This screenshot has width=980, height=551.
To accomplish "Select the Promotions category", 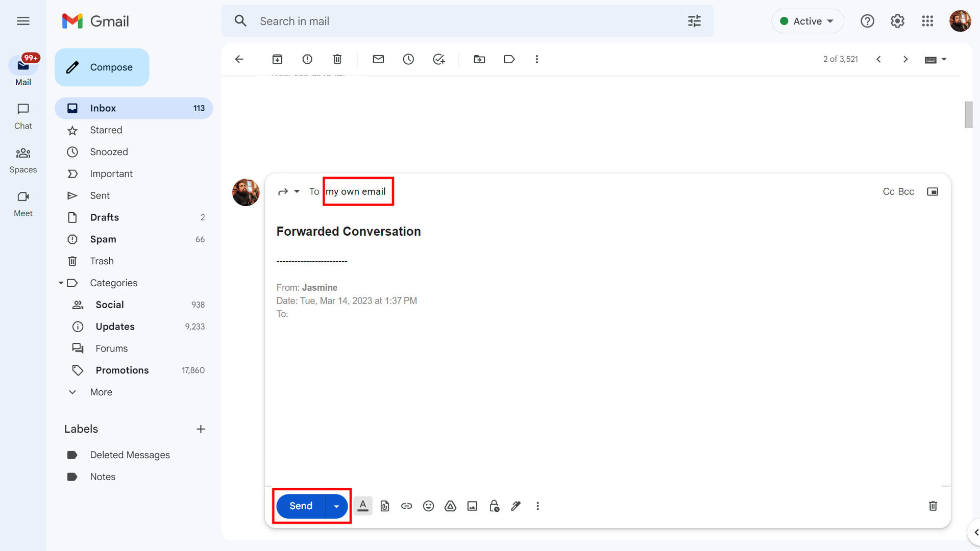I will (122, 370).
